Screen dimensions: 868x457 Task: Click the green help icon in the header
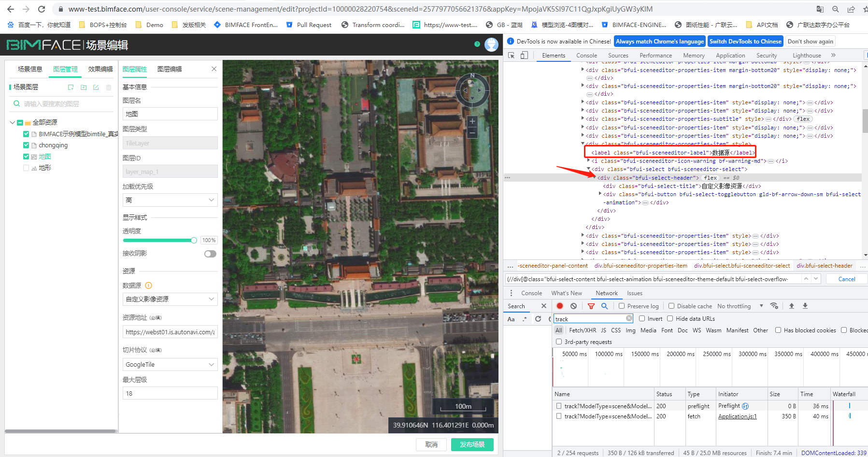pos(477,44)
